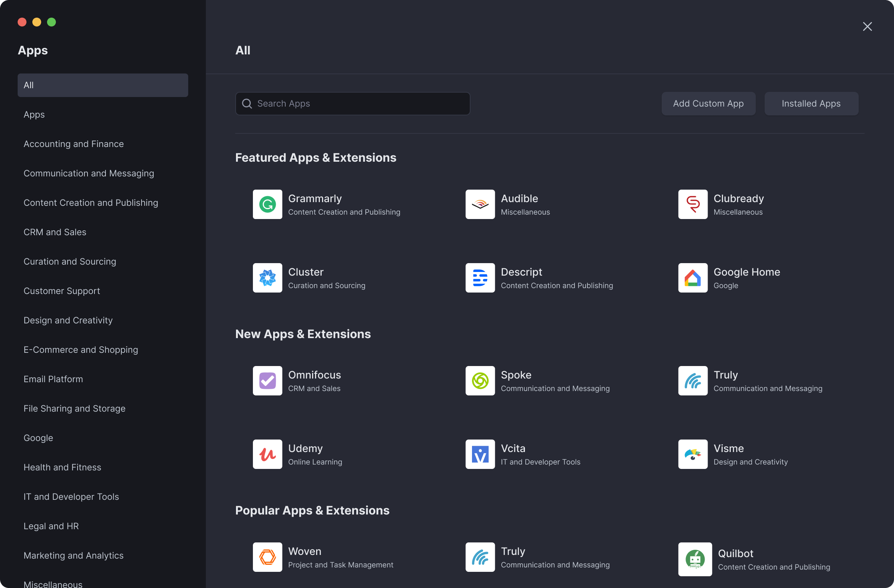This screenshot has height=588, width=894.
Task: Open Curation and Sourcing sidebar category
Action: [x=103, y=262]
